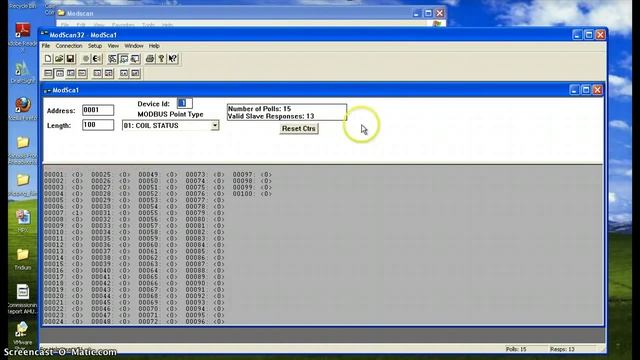The width and height of the screenshot is (640, 360).
Task: Select coil 00007 showing value <1>
Action: [x=77, y=213]
